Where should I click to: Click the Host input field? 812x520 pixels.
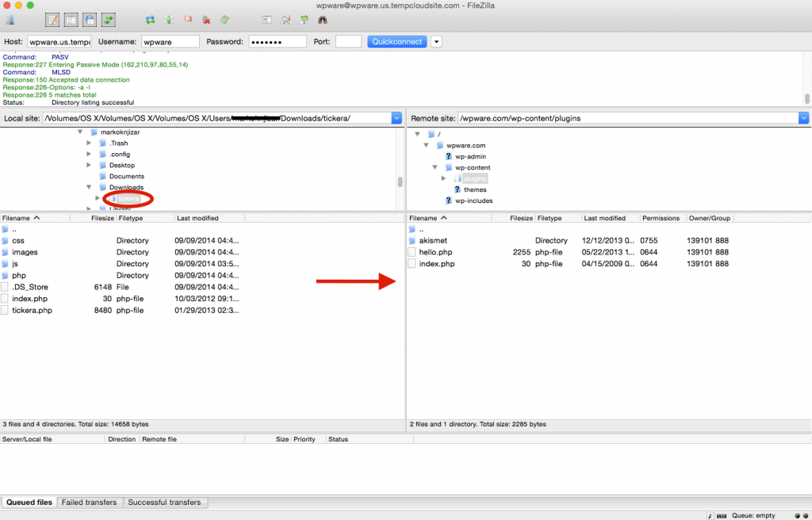coord(59,42)
